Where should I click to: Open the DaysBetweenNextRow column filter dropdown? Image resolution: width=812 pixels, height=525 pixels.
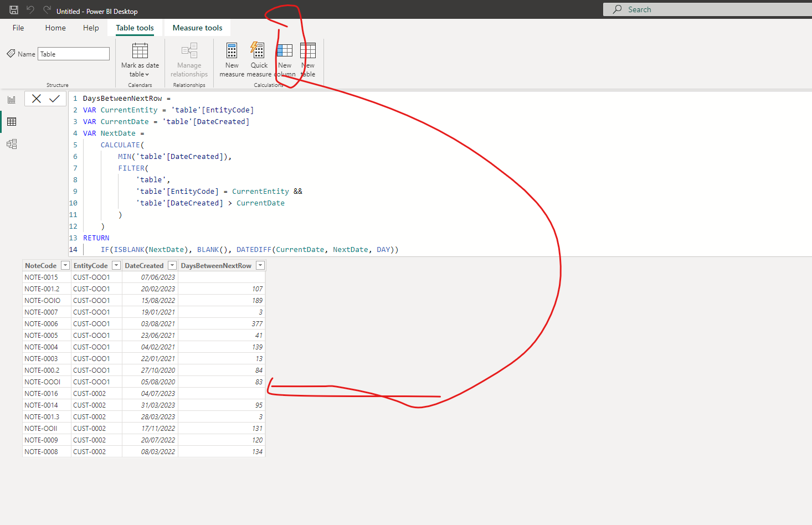click(x=260, y=266)
